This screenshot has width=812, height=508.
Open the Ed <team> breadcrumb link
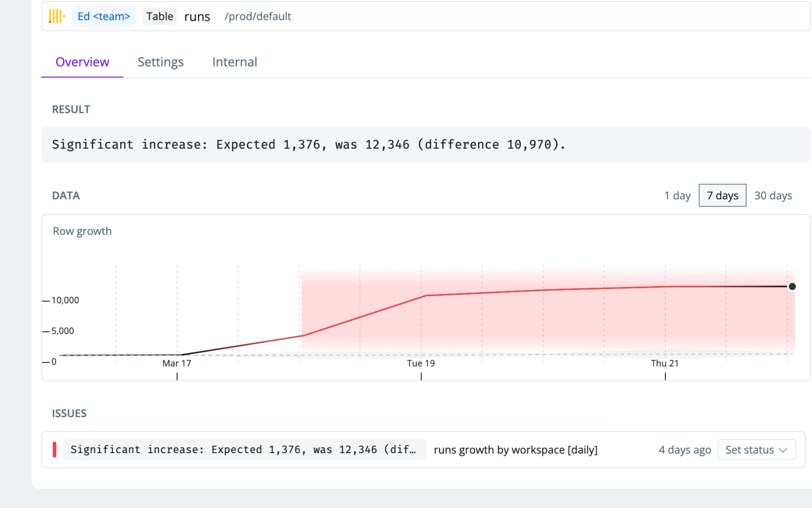[104, 16]
